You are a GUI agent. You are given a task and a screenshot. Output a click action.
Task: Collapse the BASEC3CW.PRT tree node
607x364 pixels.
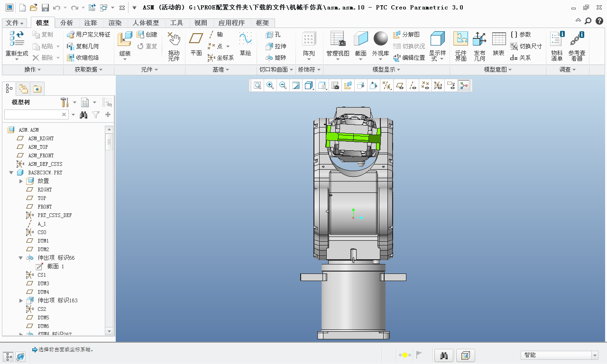point(11,173)
